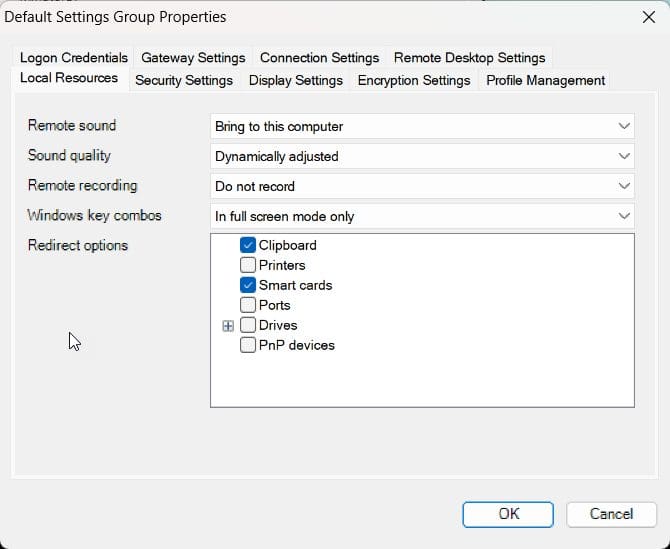This screenshot has width=670, height=549.
Task: Open the Remote recording dropdown
Action: (422, 186)
